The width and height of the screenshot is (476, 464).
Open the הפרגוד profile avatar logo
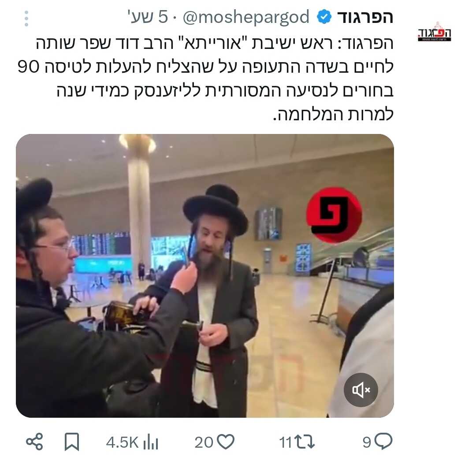coord(435,32)
